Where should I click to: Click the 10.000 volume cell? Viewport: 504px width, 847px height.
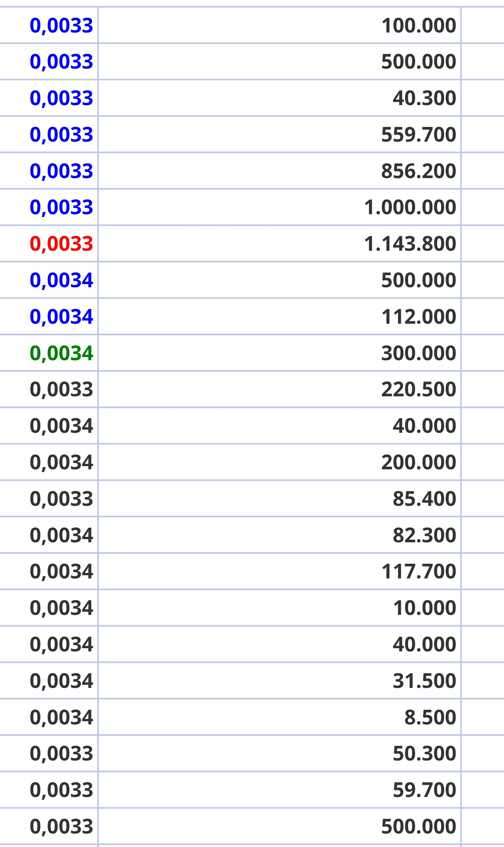tap(280, 608)
